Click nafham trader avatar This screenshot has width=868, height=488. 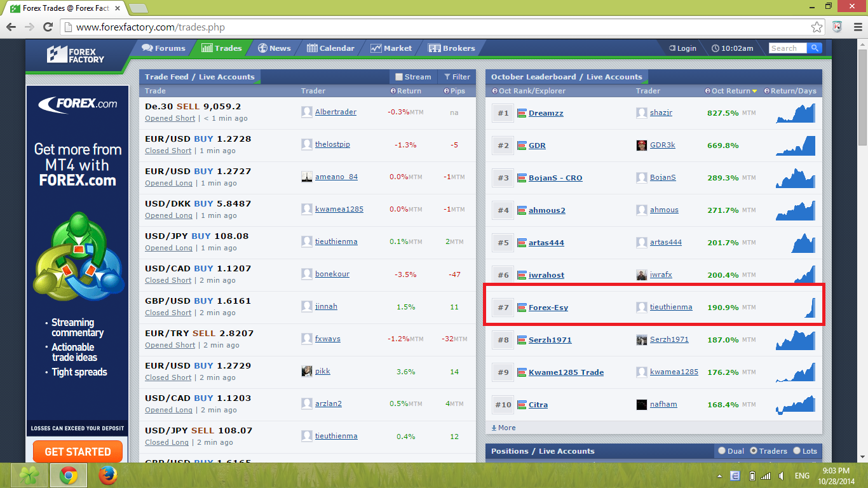point(642,405)
